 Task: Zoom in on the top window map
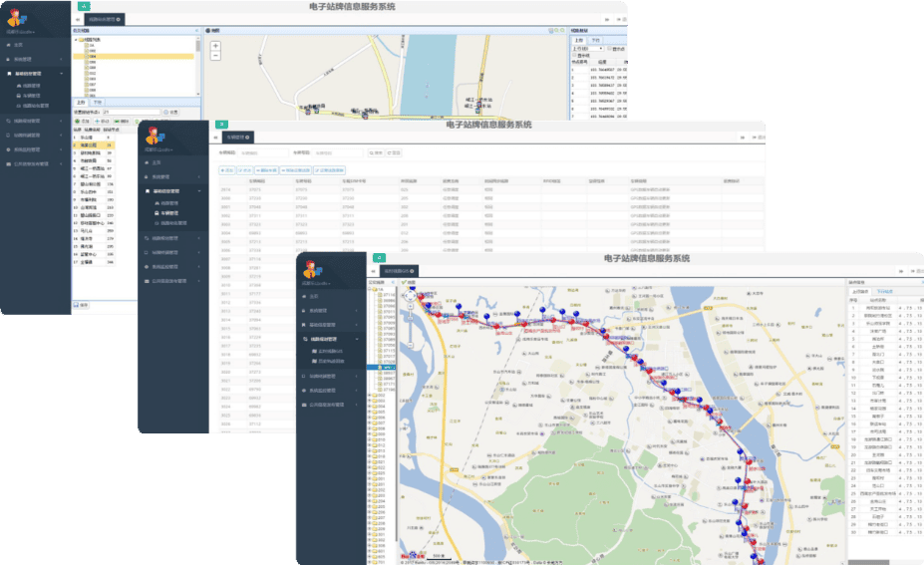215,46
